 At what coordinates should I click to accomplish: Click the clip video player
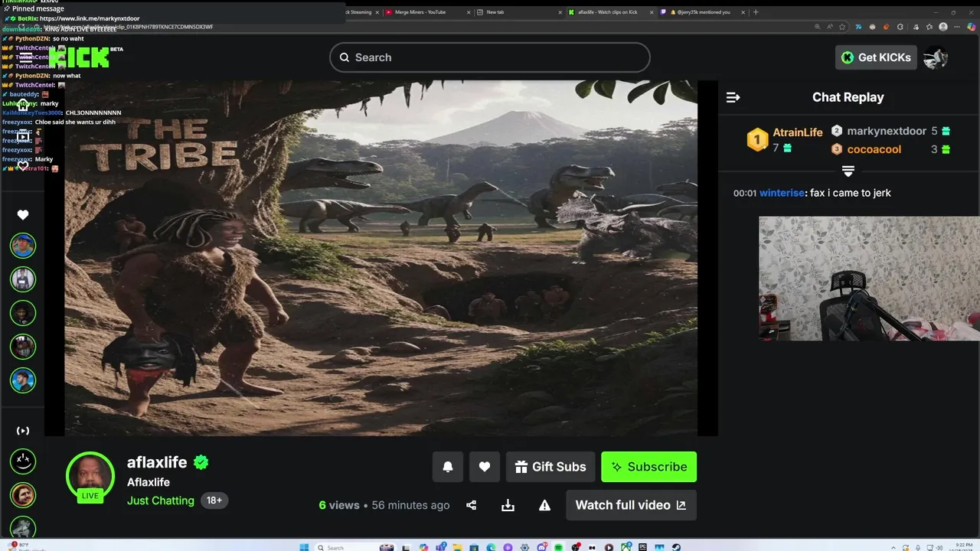coord(381,258)
